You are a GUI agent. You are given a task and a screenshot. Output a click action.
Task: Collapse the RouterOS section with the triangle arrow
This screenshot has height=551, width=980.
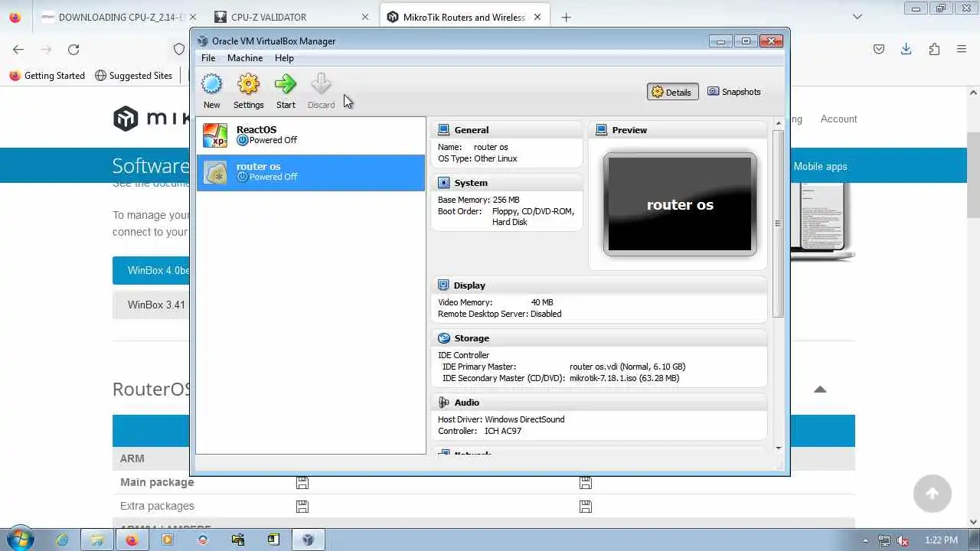click(x=820, y=390)
